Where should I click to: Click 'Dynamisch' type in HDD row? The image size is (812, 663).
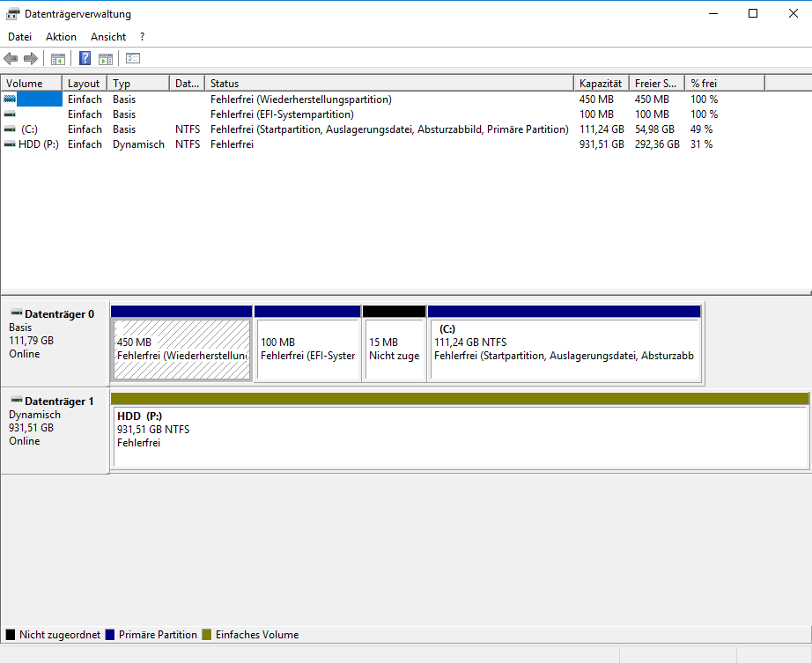[138, 144]
